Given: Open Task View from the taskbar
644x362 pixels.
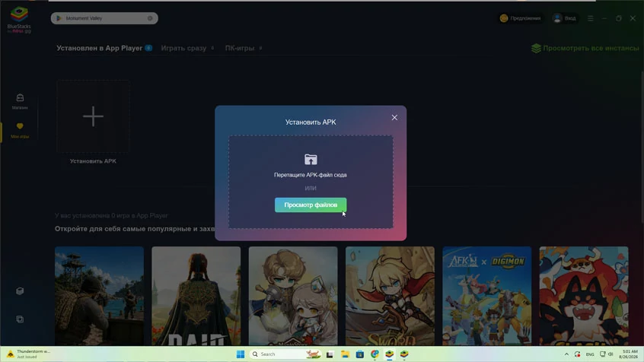Looking at the screenshot, I should 330,354.
